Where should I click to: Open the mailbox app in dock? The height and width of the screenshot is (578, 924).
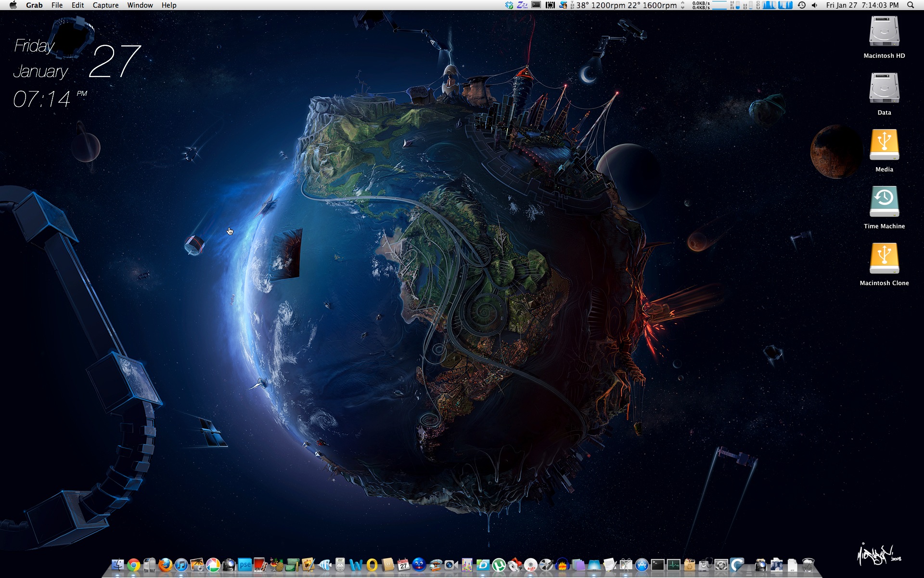pos(150,565)
